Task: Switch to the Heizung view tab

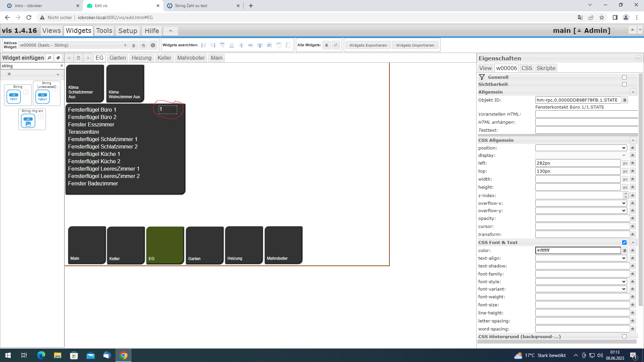Action: 142,58
